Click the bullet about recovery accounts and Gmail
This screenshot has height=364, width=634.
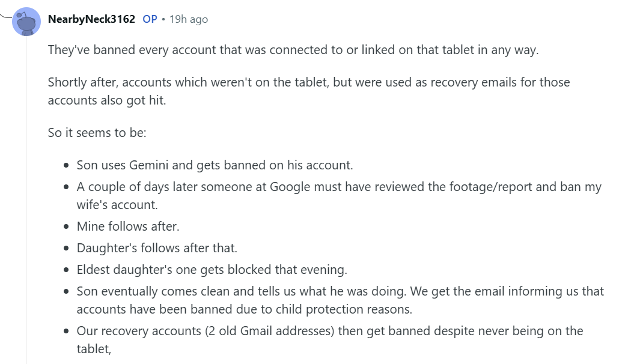click(329, 331)
